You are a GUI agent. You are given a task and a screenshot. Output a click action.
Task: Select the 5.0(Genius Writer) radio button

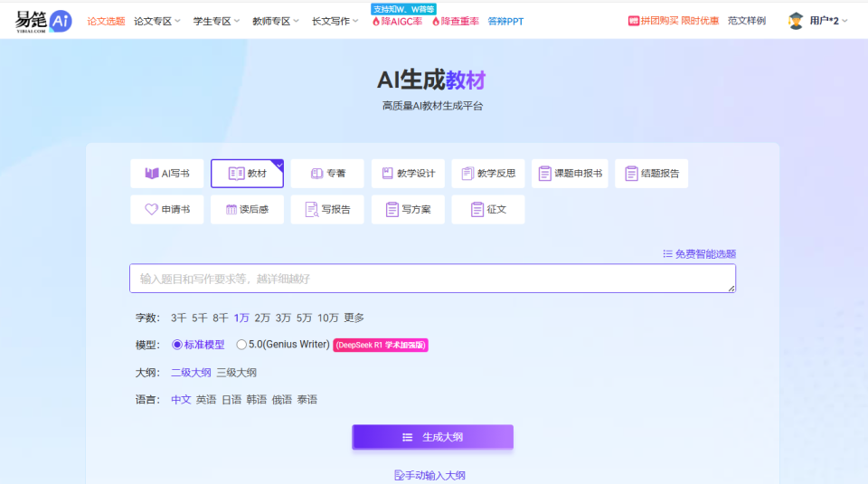tap(241, 345)
